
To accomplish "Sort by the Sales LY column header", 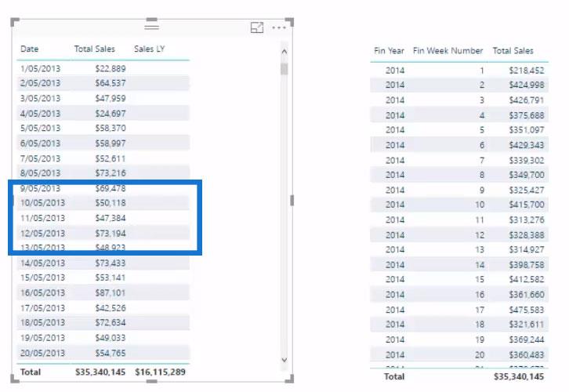I will 150,49.
